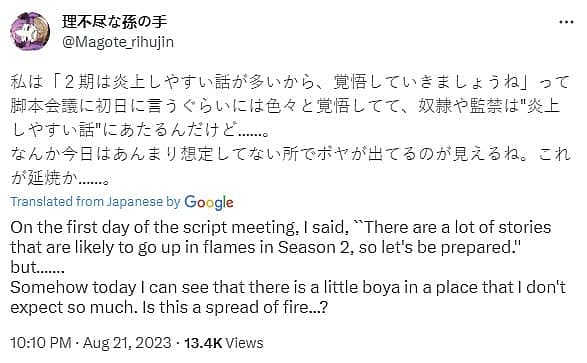587x363 pixels.
Task: Click the English line starting 'Somehow today'
Action: pos(288,287)
